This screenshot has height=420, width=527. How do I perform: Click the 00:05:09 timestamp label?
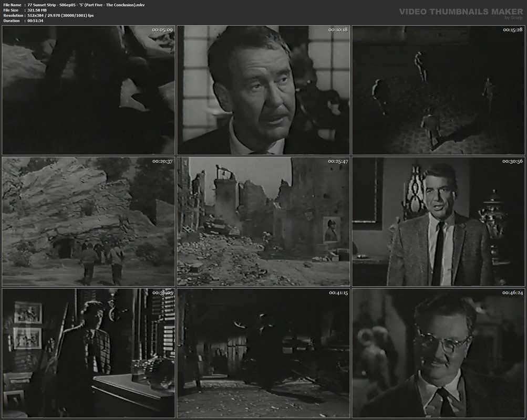(x=162, y=30)
